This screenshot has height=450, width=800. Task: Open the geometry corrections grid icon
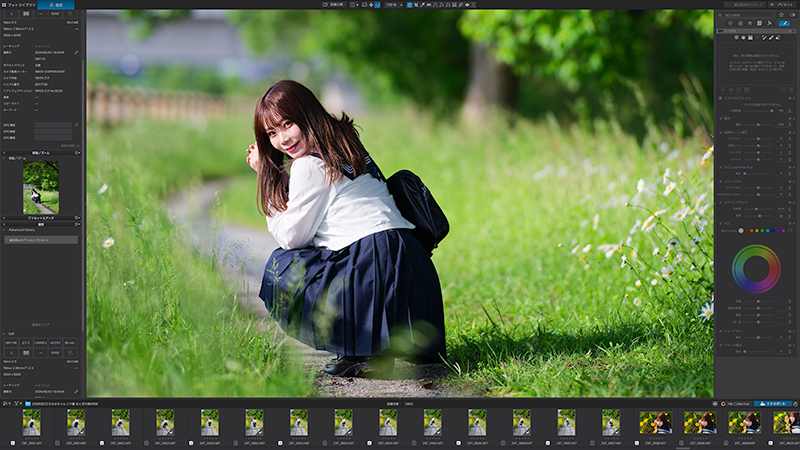759,23
